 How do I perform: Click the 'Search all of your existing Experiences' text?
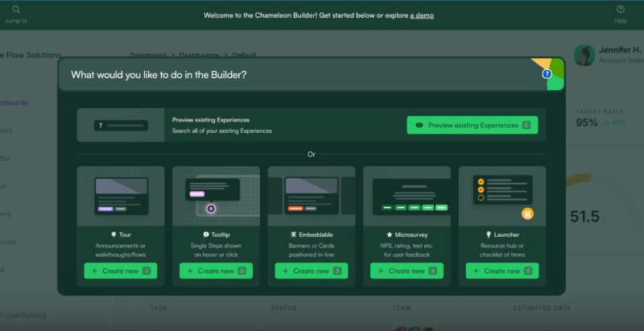pyautogui.click(x=222, y=131)
